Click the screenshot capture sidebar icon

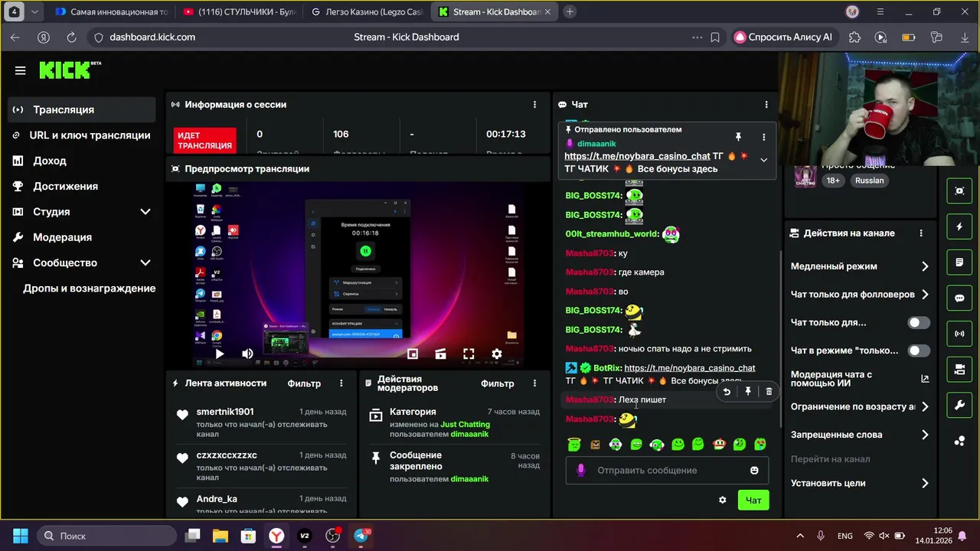point(959,191)
